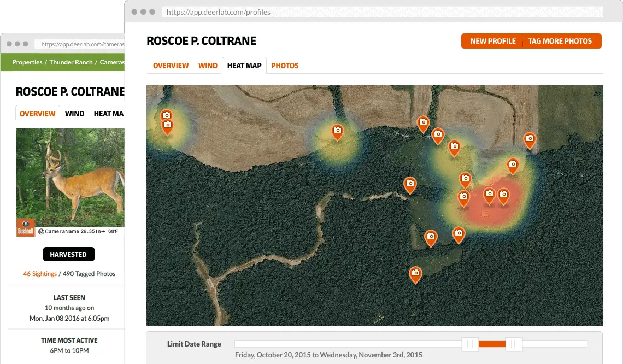
Task: Click the HEAT MAP tab in the left window
Action: (108, 113)
